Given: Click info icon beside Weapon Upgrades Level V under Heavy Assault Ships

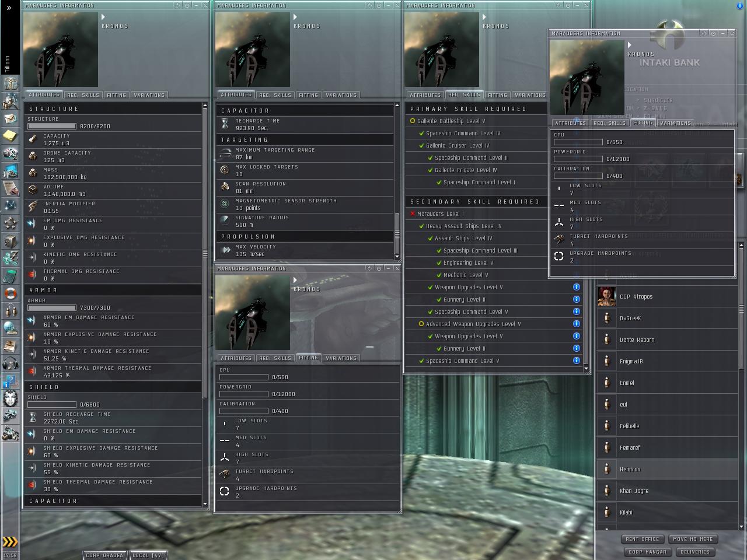Looking at the screenshot, I should 577,287.
